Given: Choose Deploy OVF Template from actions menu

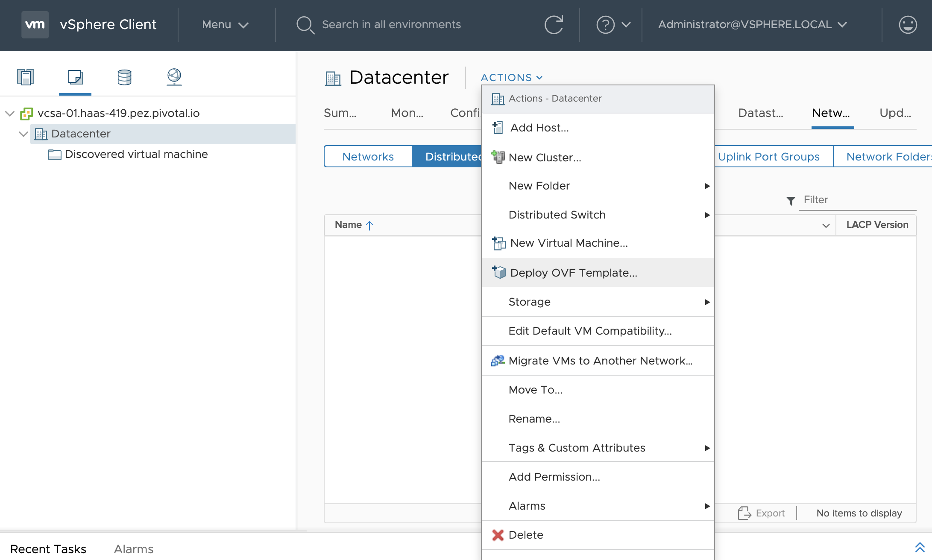Looking at the screenshot, I should tap(573, 273).
